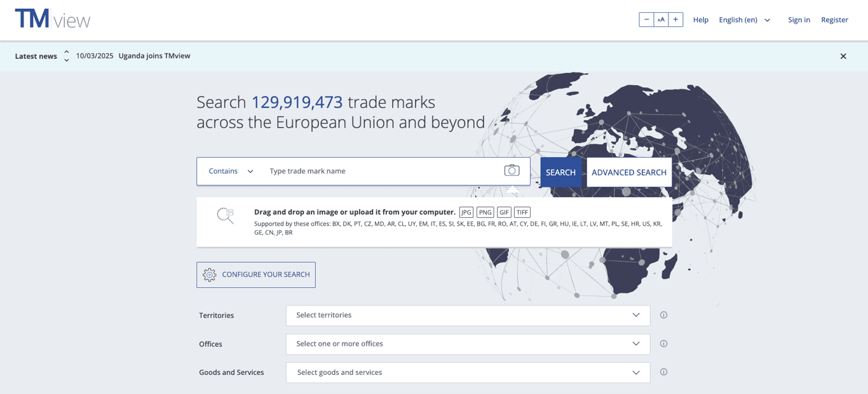Click the TMview logo

click(52, 19)
